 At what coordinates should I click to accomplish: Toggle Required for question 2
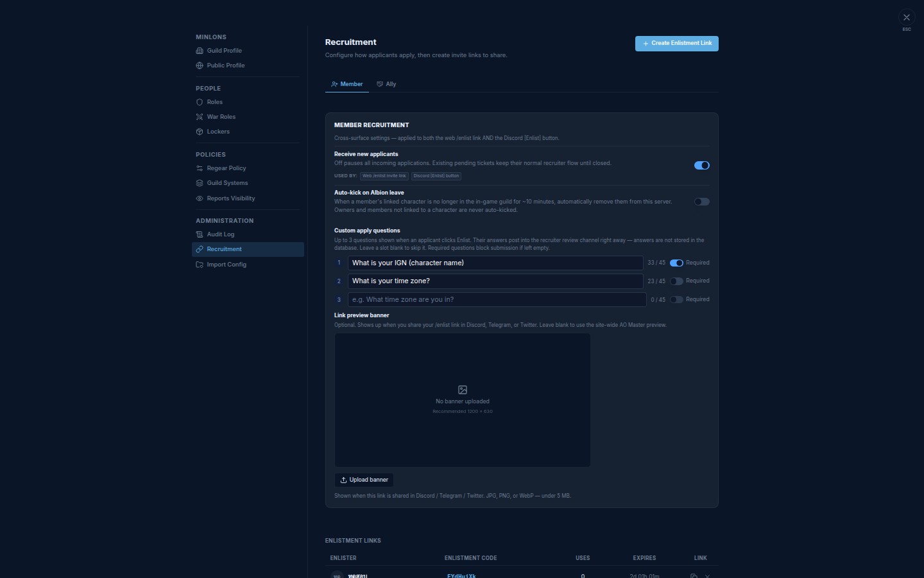(676, 281)
